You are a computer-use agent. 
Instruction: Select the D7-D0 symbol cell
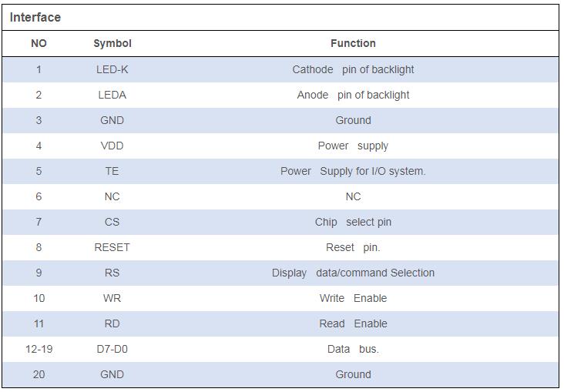click(112, 349)
